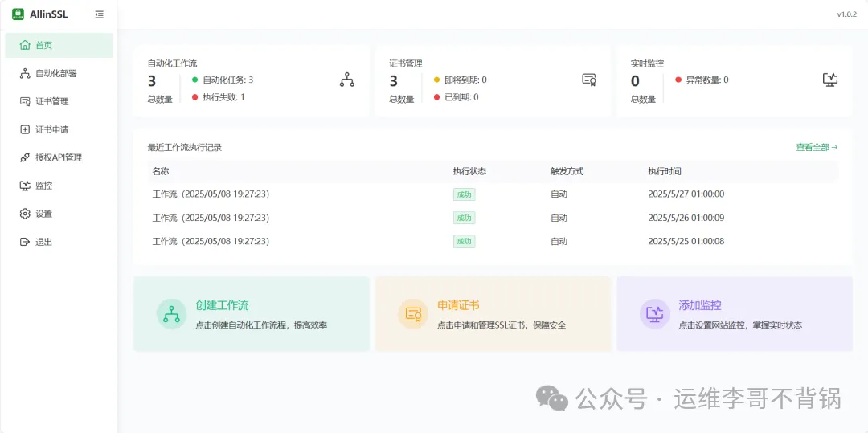Collapse the sidebar using the menu fold icon
Viewport: 868px width, 433px height.
(x=99, y=14)
